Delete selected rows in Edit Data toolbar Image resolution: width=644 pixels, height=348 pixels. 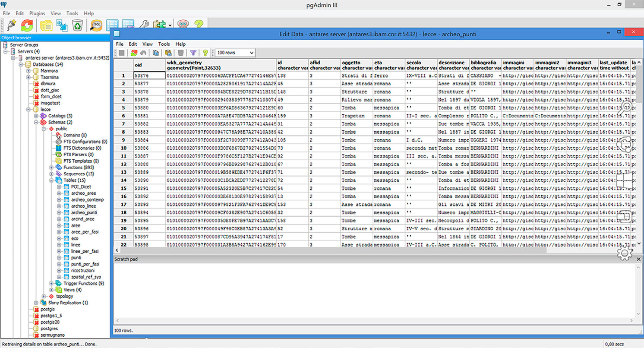click(181, 53)
